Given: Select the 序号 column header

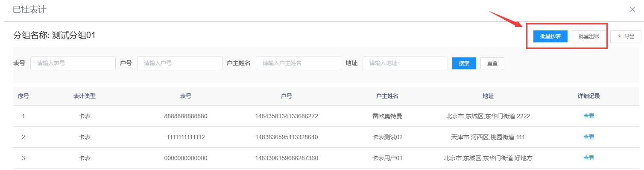Looking at the screenshot, I should pyautogui.click(x=23, y=96).
